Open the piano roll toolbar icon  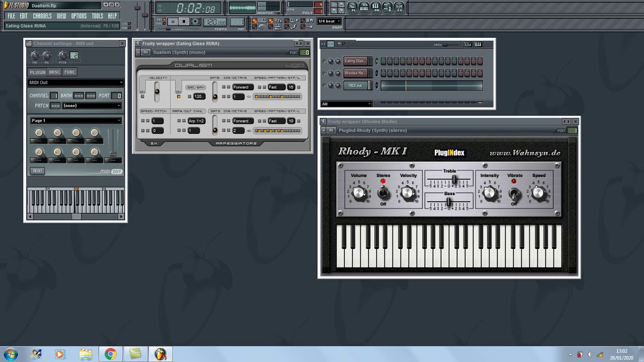(375, 8)
